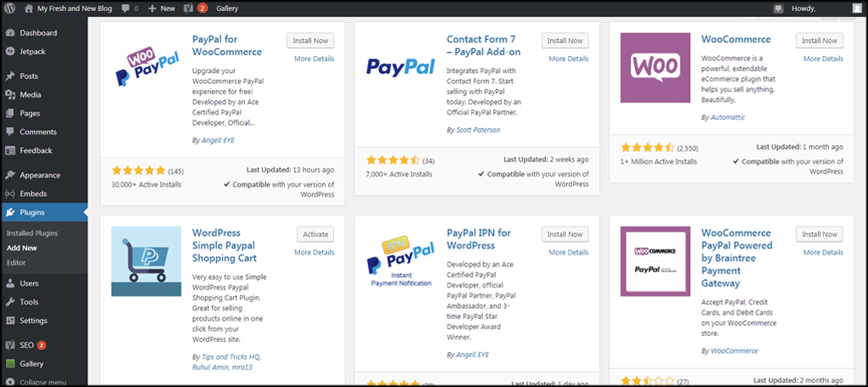Click the Embeds icon in sidebar
This screenshot has height=387, width=868.
tap(10, 194)
